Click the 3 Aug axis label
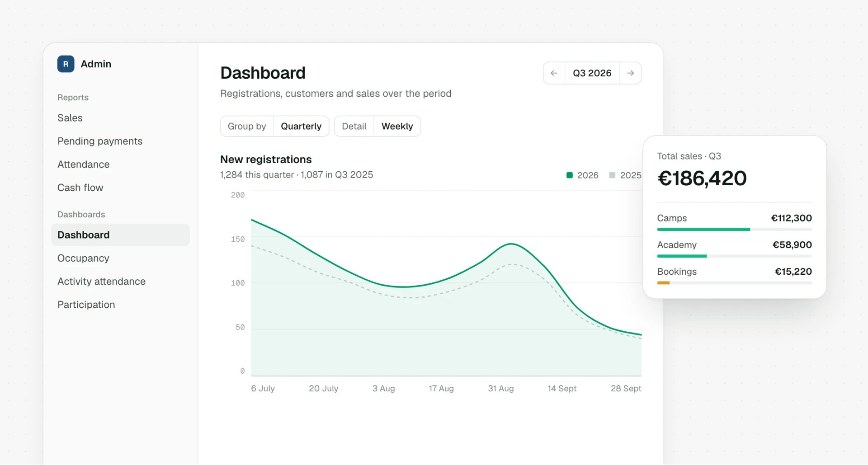Screen dimensions: 868x465 384,389
